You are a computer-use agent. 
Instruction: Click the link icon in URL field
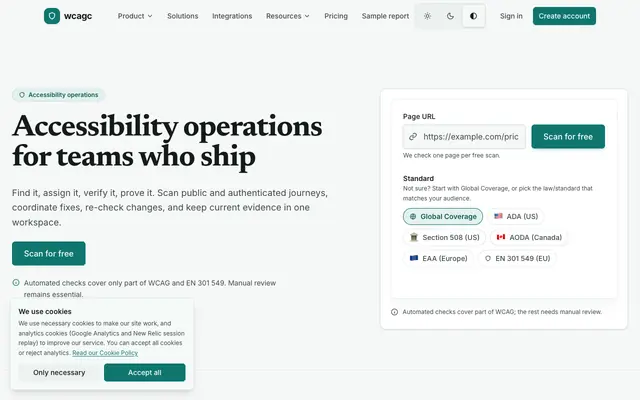pyautogui.click(x=413, y=137)
